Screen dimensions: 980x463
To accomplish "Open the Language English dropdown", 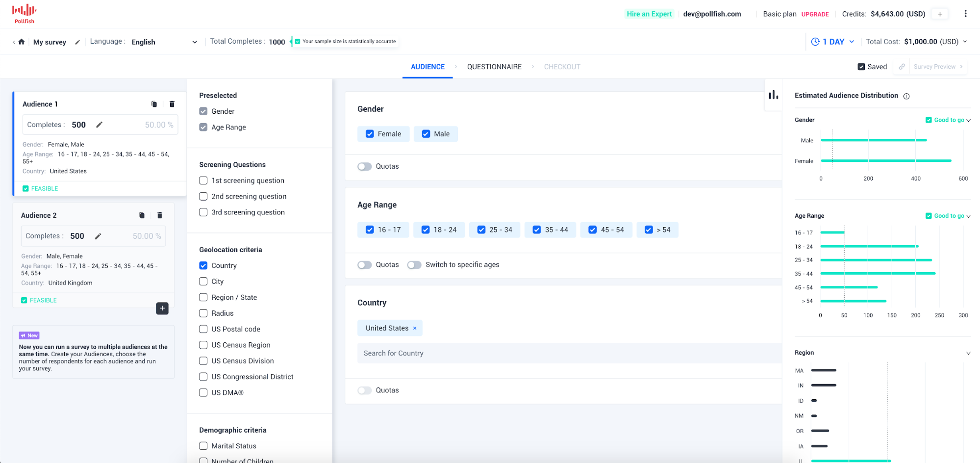I will (164, 42).
